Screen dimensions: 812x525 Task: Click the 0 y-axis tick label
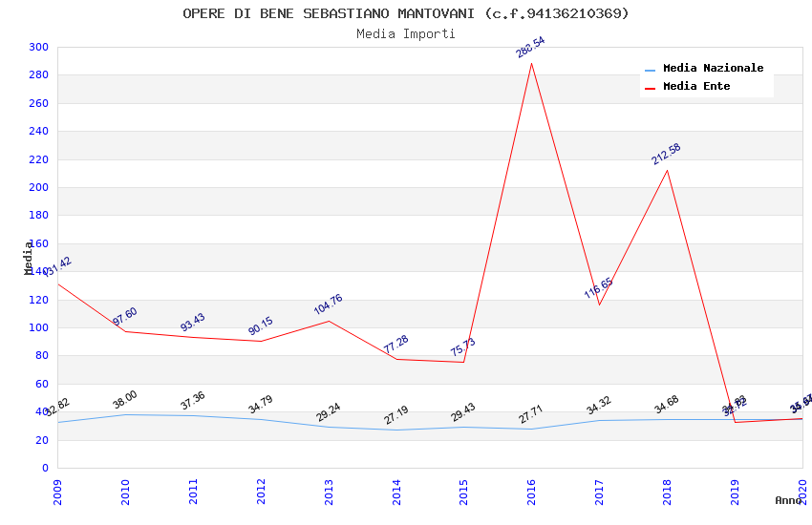tap(46, 468)
